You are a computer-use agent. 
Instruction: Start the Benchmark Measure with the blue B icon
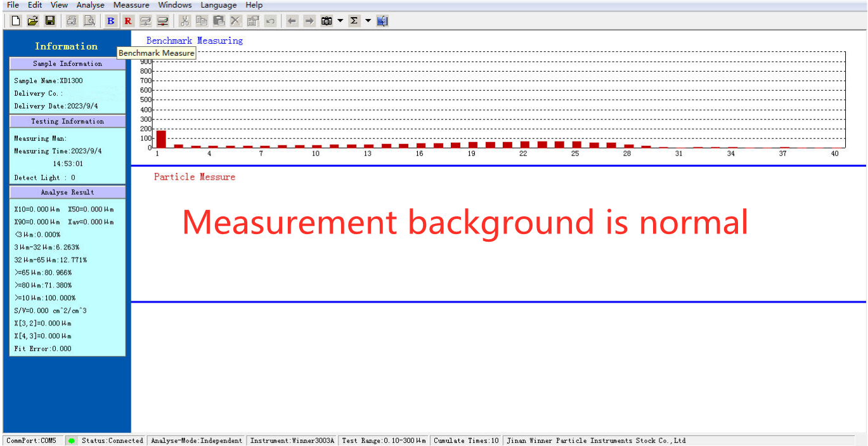click(x=110, y=20)
